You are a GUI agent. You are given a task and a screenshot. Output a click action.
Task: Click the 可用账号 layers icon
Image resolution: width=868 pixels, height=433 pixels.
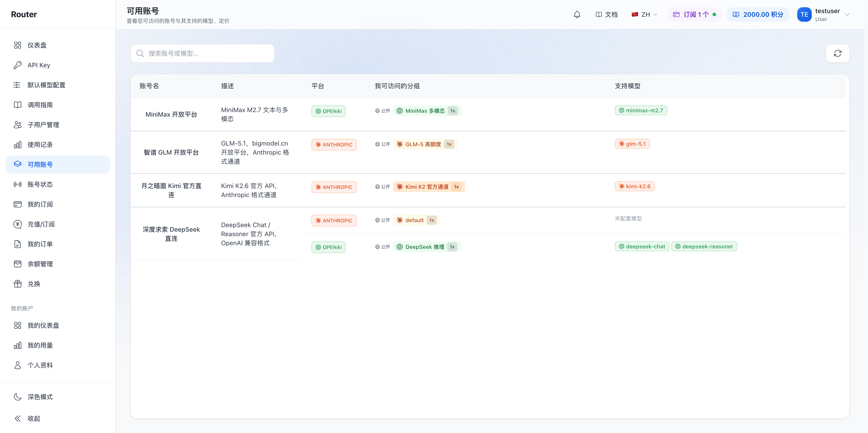tap(18, 164)
